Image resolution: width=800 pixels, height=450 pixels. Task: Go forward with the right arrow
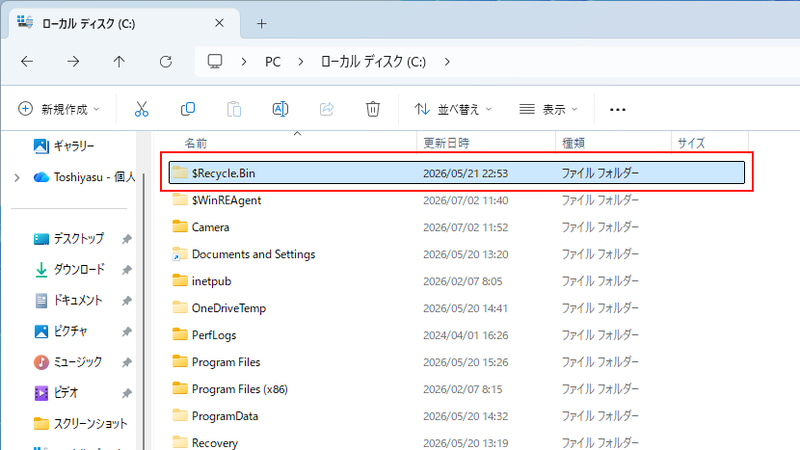[73, 62]
